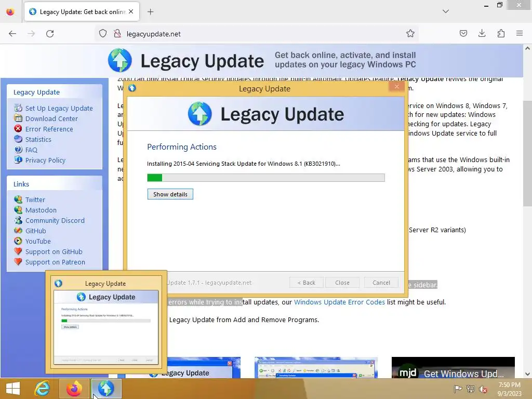532x399 pixels.
Task: Click the Legacy Update taskbar icon
Action: [106, 389]
